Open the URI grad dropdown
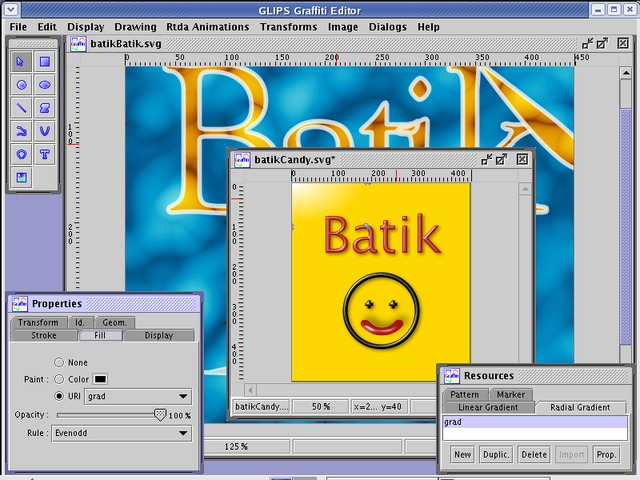640x480 pixels. click(x=138, y=396)
